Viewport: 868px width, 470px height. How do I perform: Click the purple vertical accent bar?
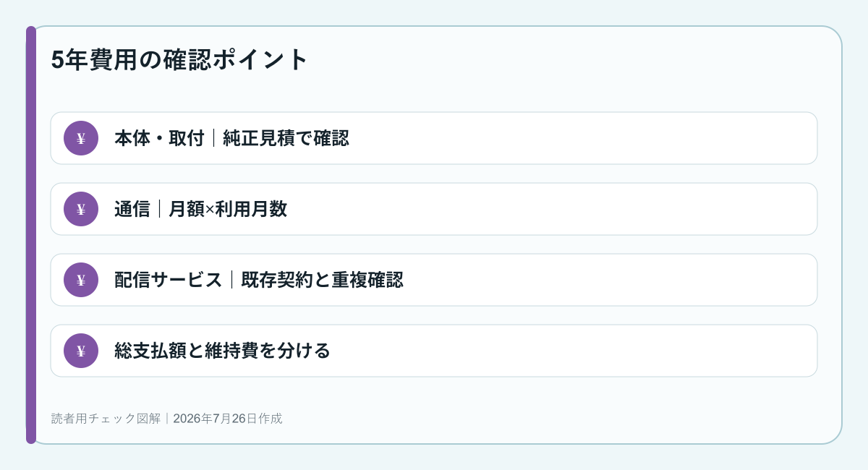click(x=31, y=235)
